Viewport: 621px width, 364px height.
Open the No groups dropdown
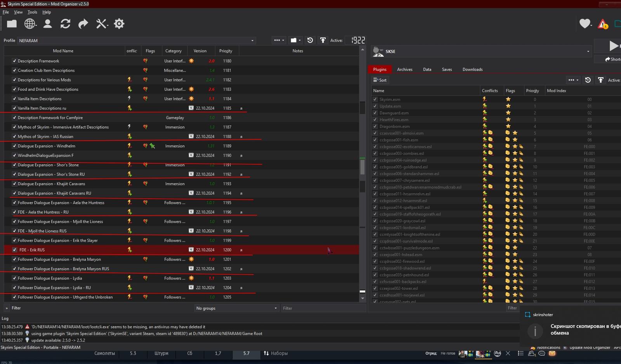click(x=236, y=308)
